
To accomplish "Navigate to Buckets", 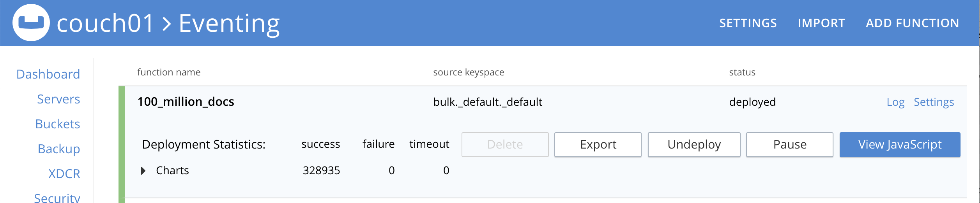I will [58, 124].
